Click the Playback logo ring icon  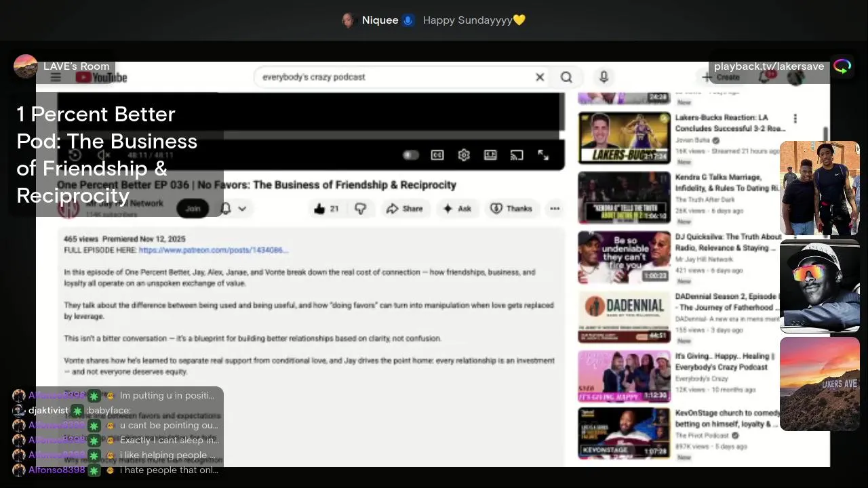tap(842, 66)
